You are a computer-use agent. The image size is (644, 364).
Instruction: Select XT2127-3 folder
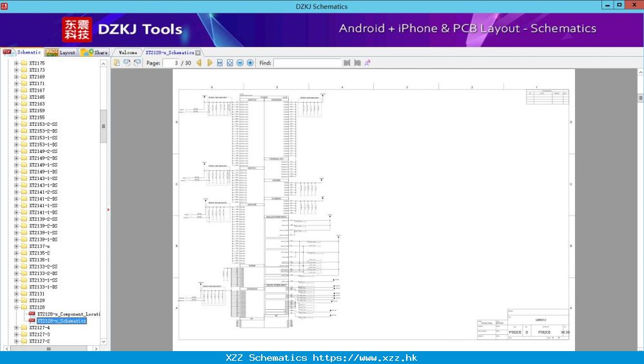pyautogui.click(x=39, y=334)
